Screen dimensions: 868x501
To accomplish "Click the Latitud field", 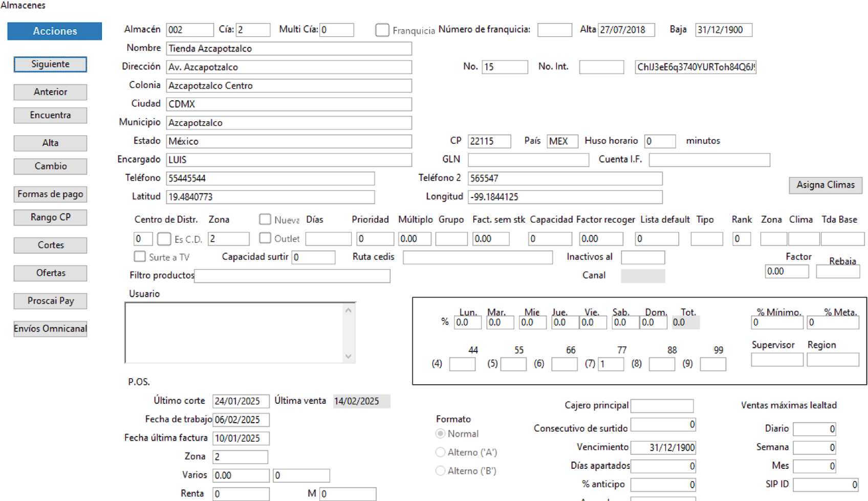I will point(270,197).
